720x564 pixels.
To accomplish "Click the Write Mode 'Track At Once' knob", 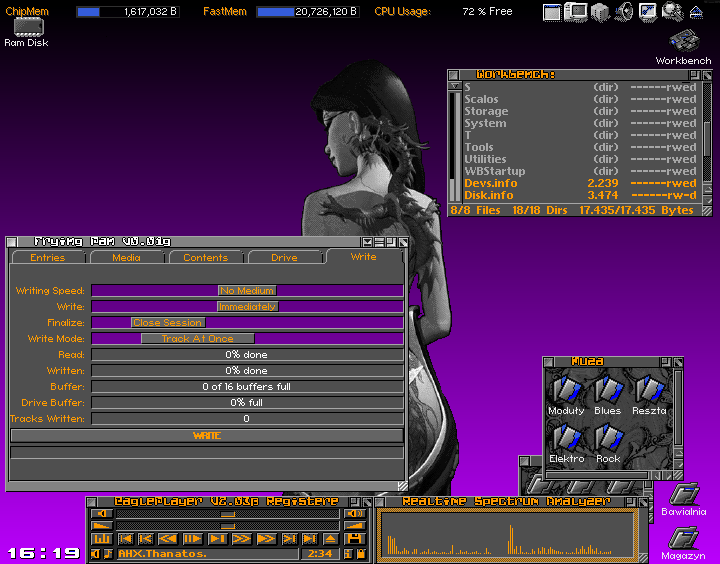I will [x=197, y=338].
